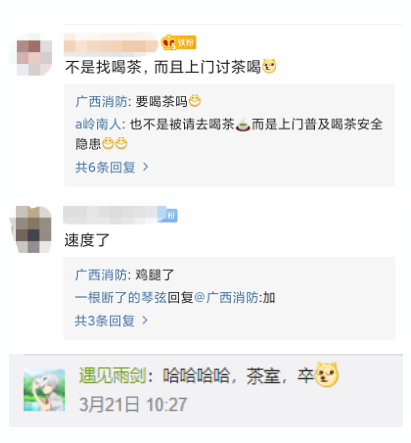Click large doge emoji after 卒
The height and width of the screenshot is (443, 411).
327,375
